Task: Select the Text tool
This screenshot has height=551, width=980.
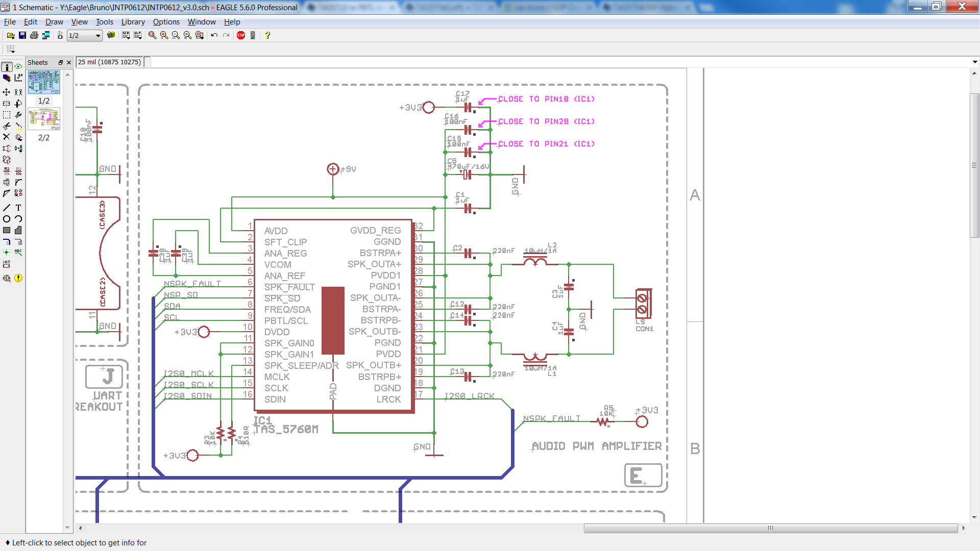Action: tap(18, 208)
